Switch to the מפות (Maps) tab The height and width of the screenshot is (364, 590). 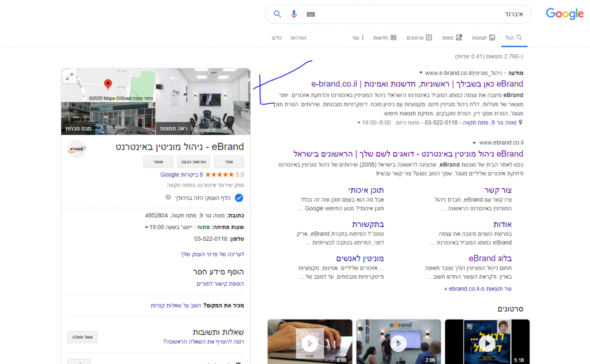(452, 37)
